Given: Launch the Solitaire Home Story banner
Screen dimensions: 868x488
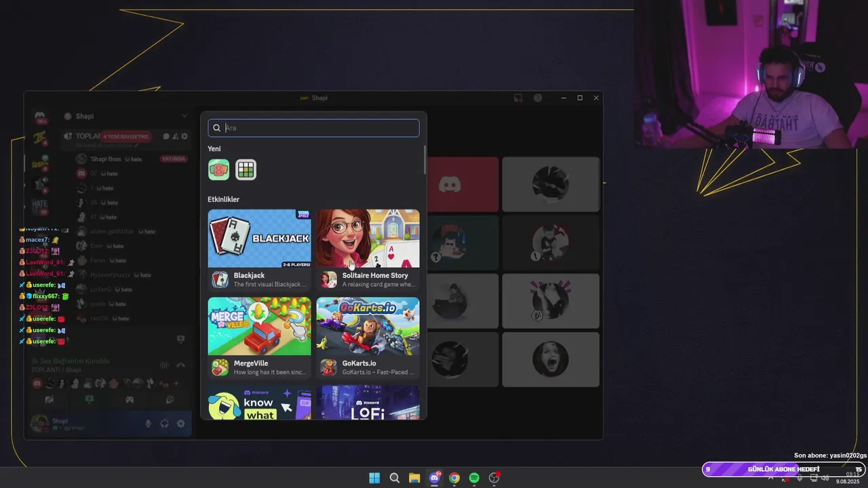Looking at the screenshot, I should (368, 238).
